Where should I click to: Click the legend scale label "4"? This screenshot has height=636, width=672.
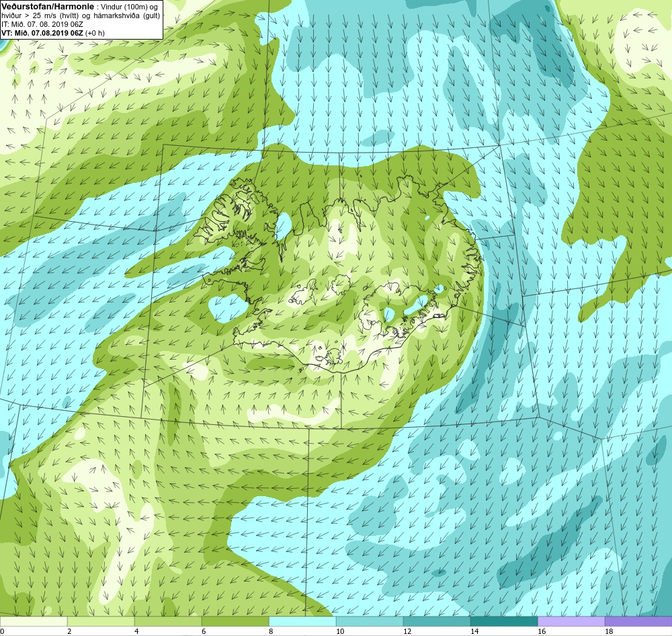coord(136,631)
